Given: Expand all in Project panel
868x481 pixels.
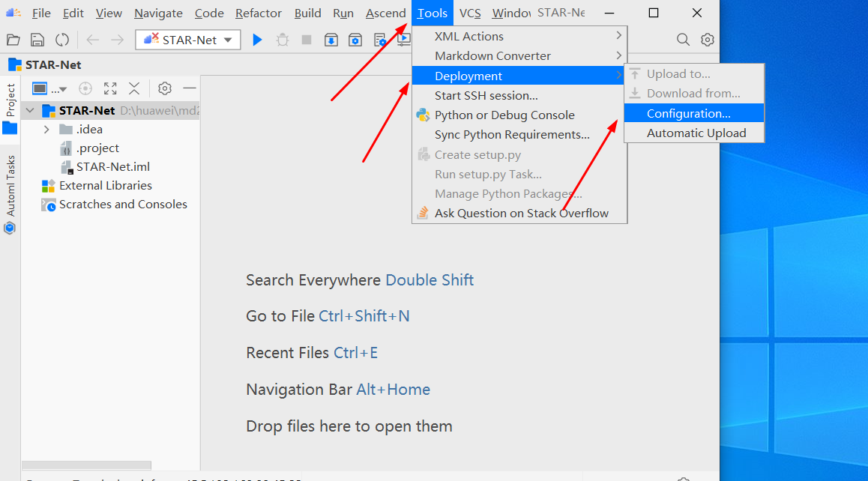Looking at the screenshot, I should coord(110,88).
